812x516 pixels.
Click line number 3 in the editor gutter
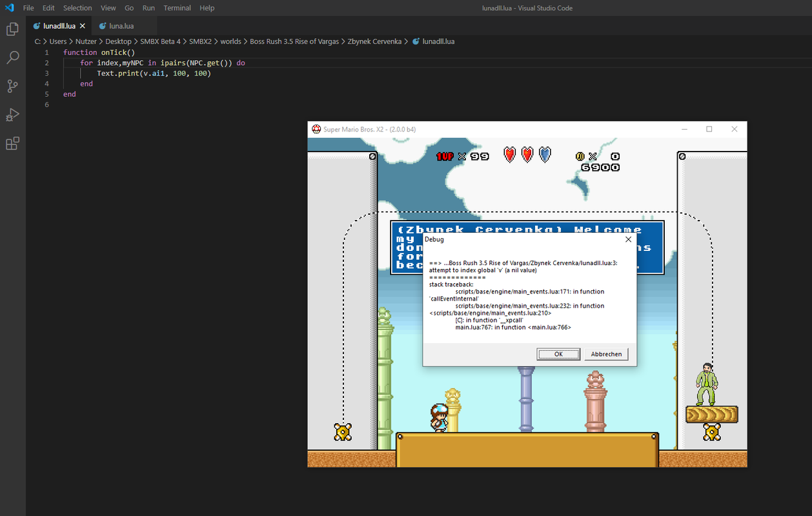46,73
